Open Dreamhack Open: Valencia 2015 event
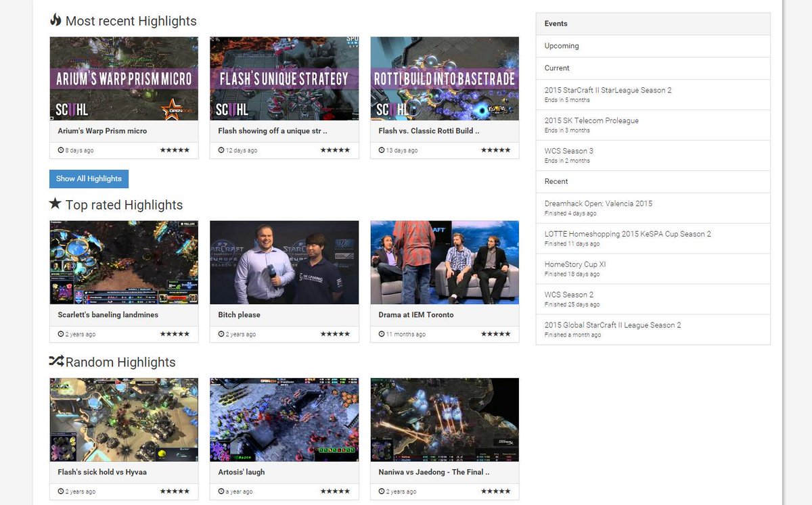 653,208
